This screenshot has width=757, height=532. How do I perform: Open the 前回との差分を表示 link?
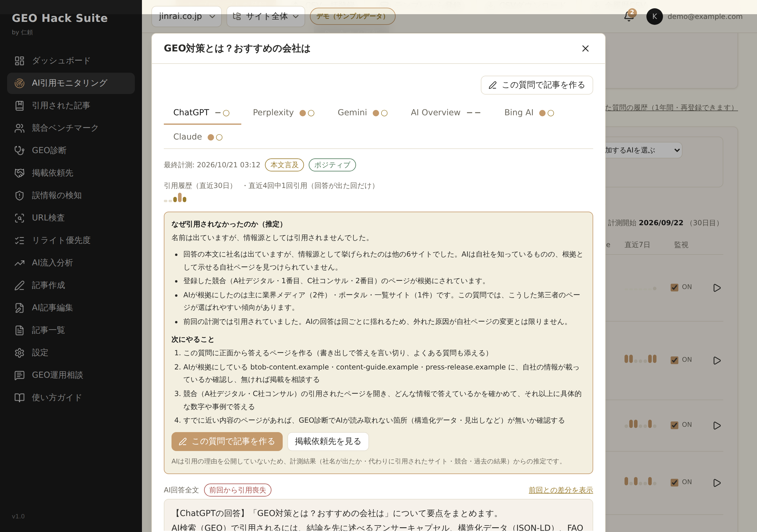[560, 490]
